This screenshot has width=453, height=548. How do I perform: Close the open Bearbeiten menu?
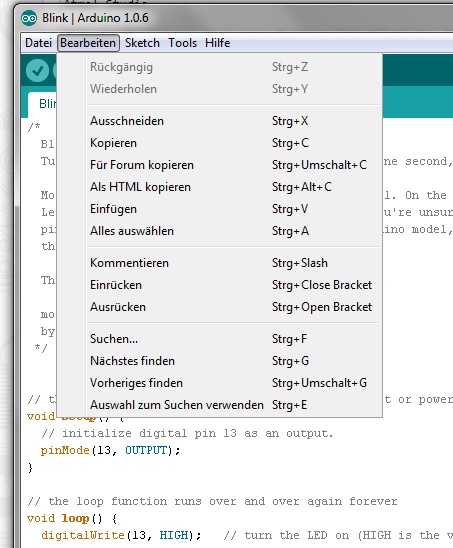(x=88, y=43)
